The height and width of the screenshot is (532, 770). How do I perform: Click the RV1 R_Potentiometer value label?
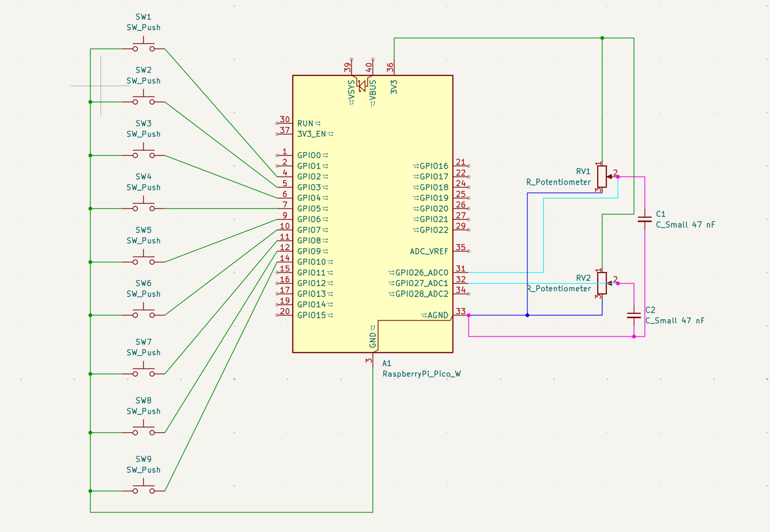[x=558, y=182]
